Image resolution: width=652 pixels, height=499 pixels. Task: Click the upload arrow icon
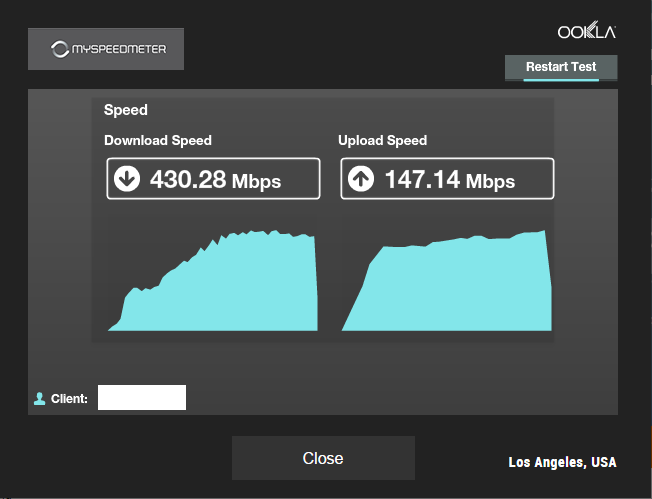361,178
